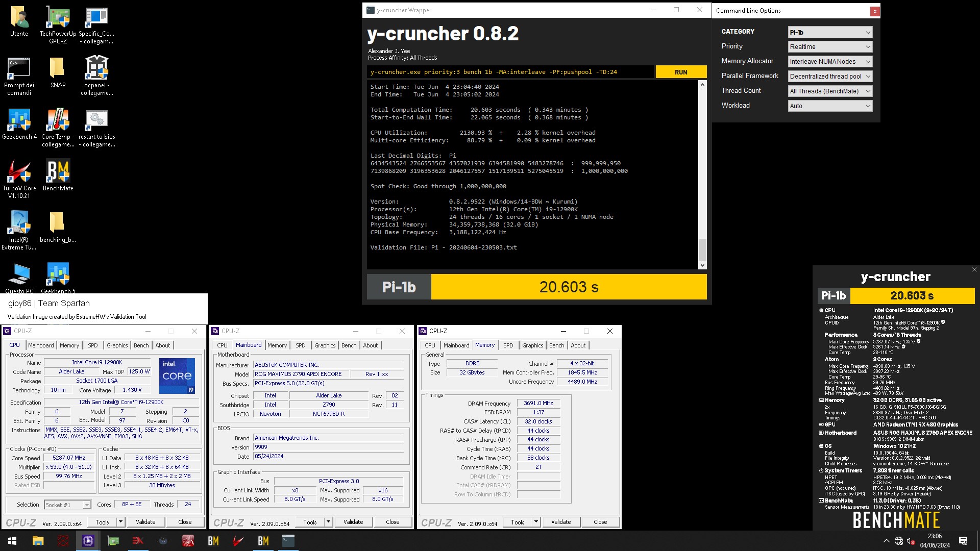
Task: Open the Priority dropdown set to Realtime
Action: coord(830,47)
